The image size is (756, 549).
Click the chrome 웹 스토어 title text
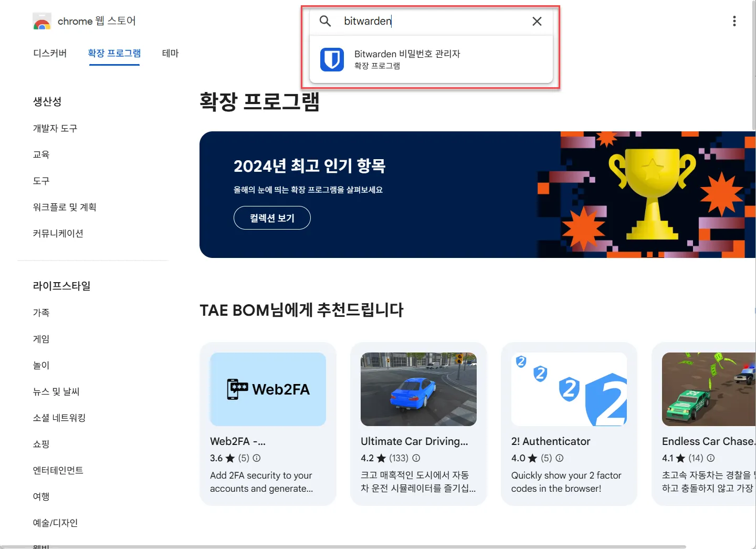tap(97, 21)
